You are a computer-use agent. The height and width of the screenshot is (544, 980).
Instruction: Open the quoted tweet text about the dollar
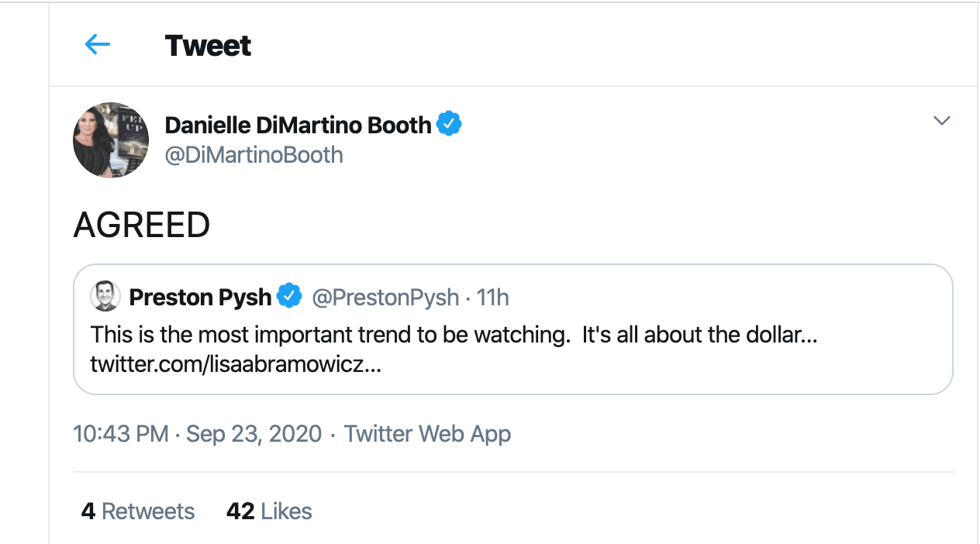click(454, 336)
